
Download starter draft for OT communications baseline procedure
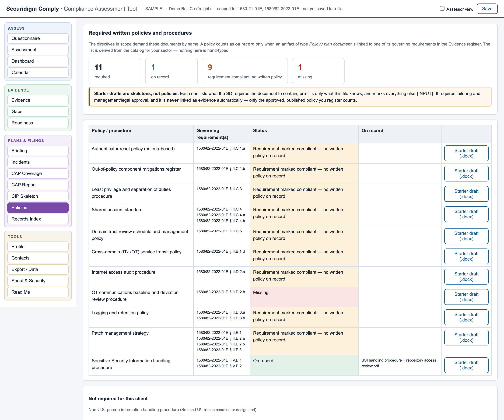click(466, 297)
